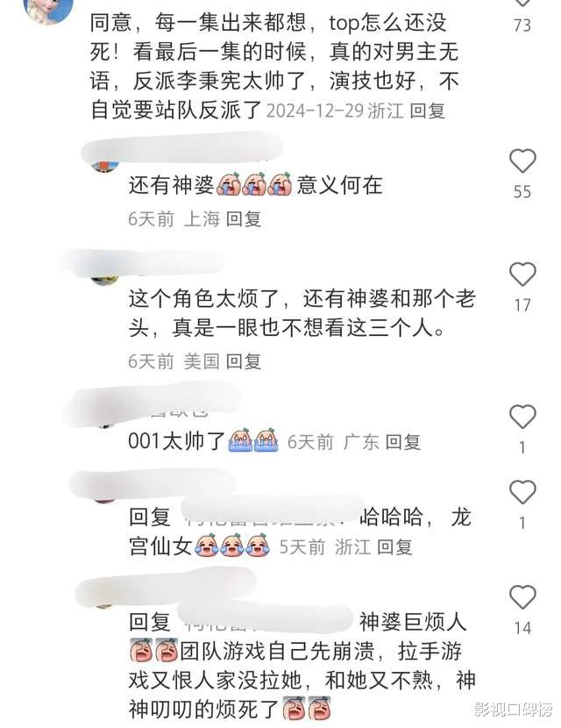Image resolution: width=561 pixels, height=728 pixels.
Task: Open the '还有神婆' commenter avatar
Action: coord(105,165)
